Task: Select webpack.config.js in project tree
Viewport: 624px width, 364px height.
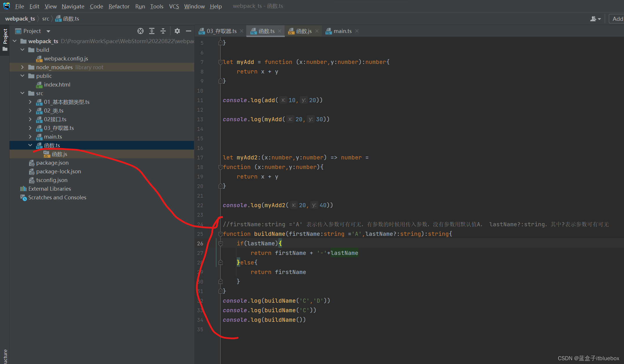Action: coord(66,58)
